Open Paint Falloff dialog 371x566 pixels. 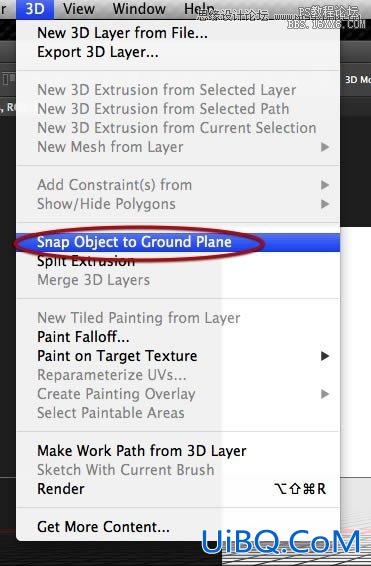point(178,337)
